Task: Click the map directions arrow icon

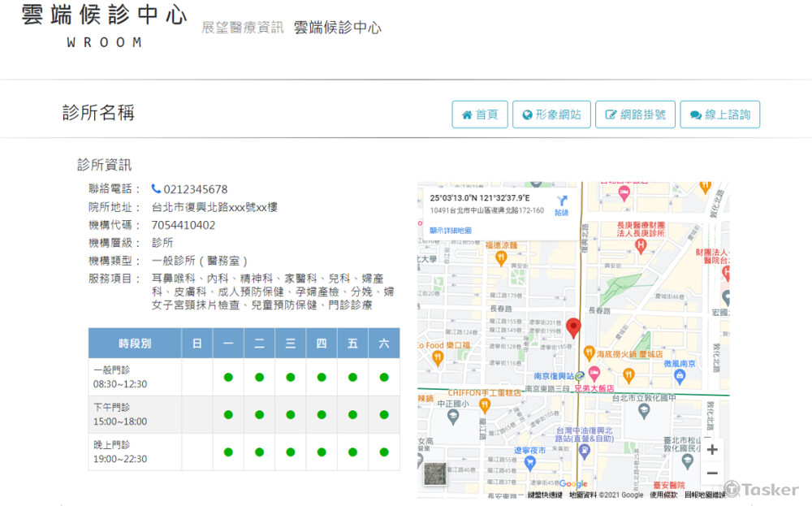Action: pyautogui.click(x=561, y=201)
